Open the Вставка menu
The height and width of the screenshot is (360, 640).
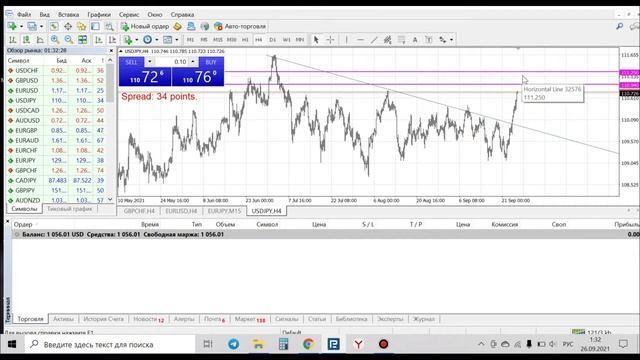click(x=68, y=14)
